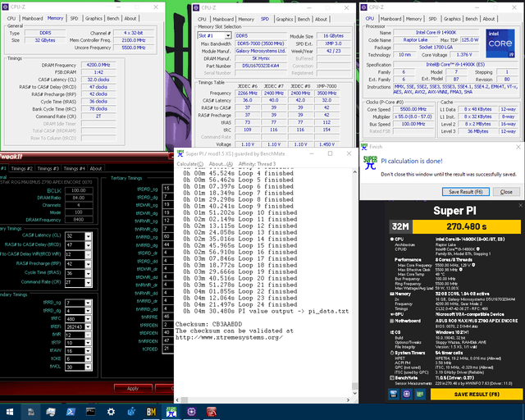Image resolution: width=525 pixels, height=420 pixels.
Task: Click Part Number value in SPD window
Action: coord(261,66)
